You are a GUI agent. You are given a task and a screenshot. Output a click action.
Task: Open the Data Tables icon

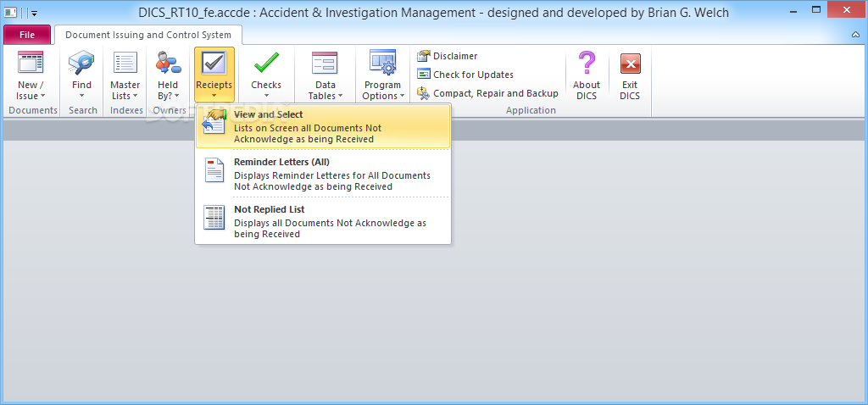(325, 63)
